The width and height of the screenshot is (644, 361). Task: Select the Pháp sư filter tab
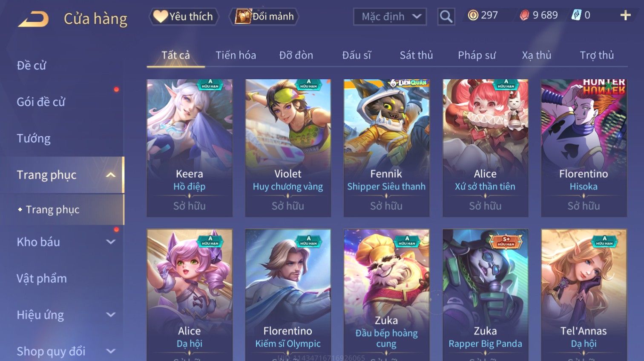pyautogui.click(x=477, y=55)
